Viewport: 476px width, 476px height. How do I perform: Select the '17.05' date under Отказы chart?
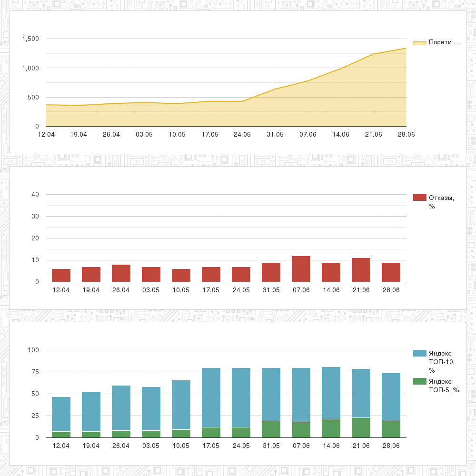(x=211, y=290)
